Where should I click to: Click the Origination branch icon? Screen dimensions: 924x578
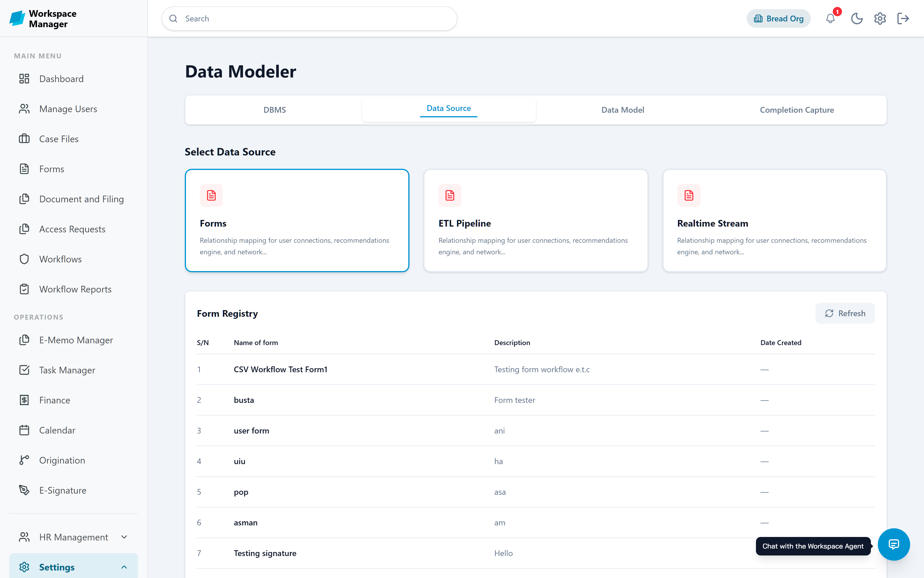click(24, 460)
